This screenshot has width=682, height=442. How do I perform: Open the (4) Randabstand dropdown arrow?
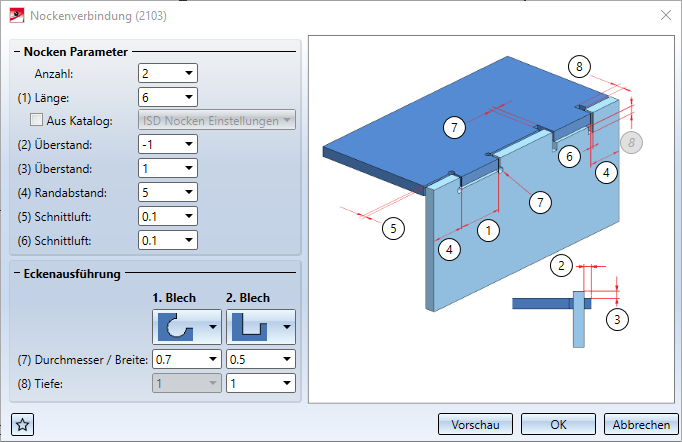click(189, 192)
